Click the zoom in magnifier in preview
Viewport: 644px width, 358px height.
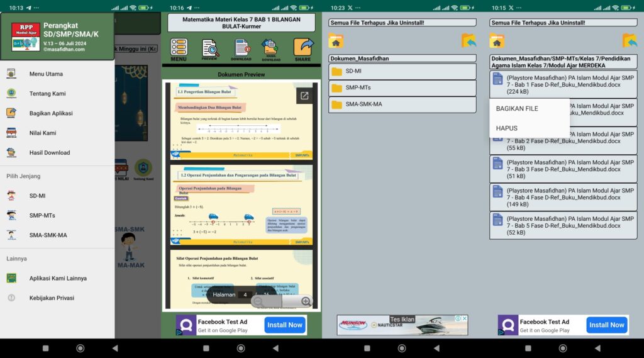click(306, 301)
